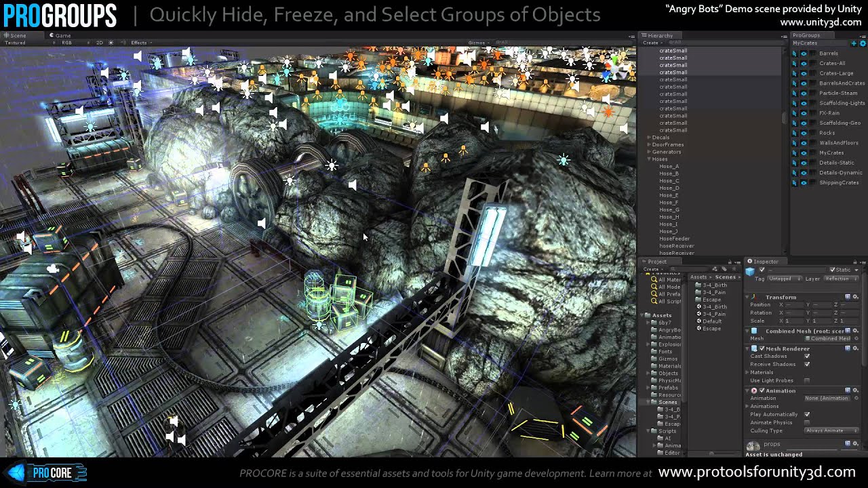Click the Mesh Renderer gear icon
The height and width of the screenshot is (488, 868).
coord(855,348)
